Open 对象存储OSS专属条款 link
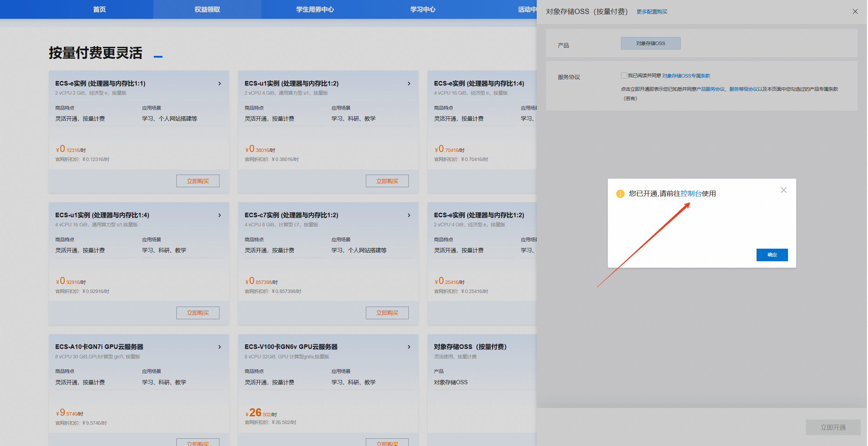The height and width of the screenshot is (446, 868). 686,76
